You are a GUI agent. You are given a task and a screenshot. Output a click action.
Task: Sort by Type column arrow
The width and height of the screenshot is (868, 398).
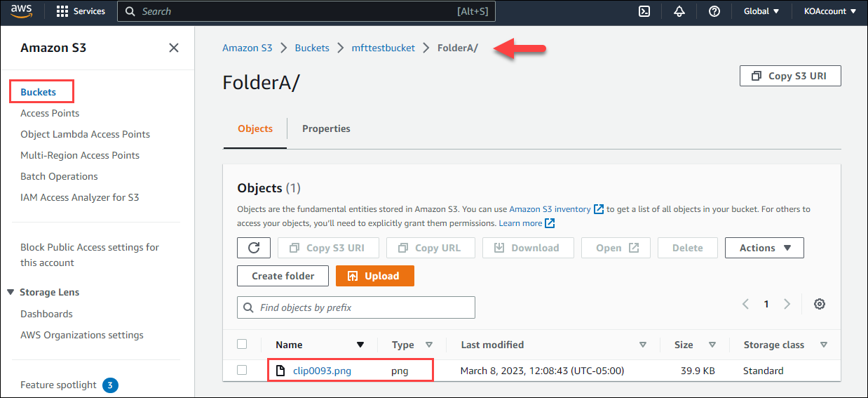(x=429, y=345)
